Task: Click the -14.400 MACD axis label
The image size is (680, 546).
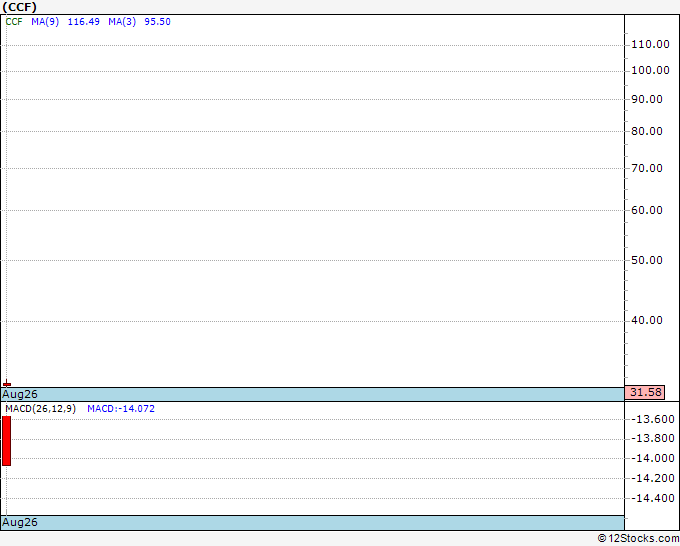Action: pyautogui.click(x=653, y=498)
